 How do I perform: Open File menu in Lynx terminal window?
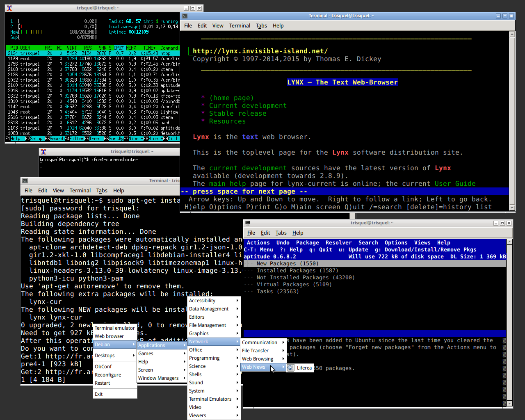click(188, 25)
